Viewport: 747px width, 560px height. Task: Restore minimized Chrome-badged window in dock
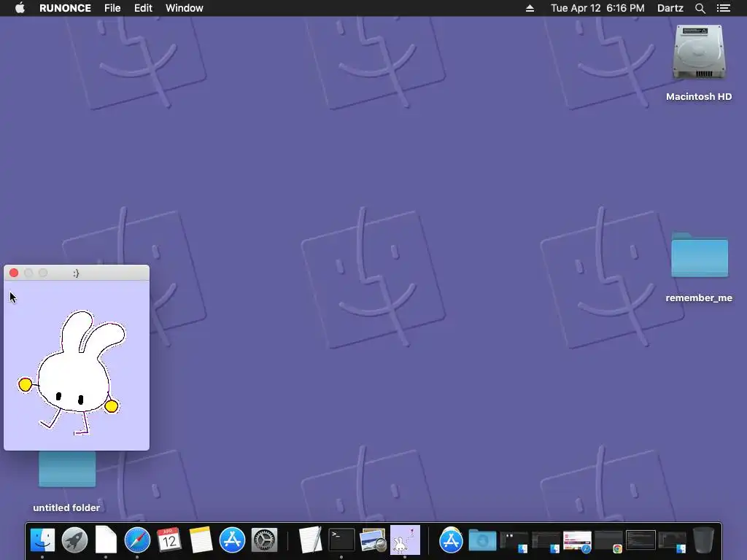(x=609, y=542)
